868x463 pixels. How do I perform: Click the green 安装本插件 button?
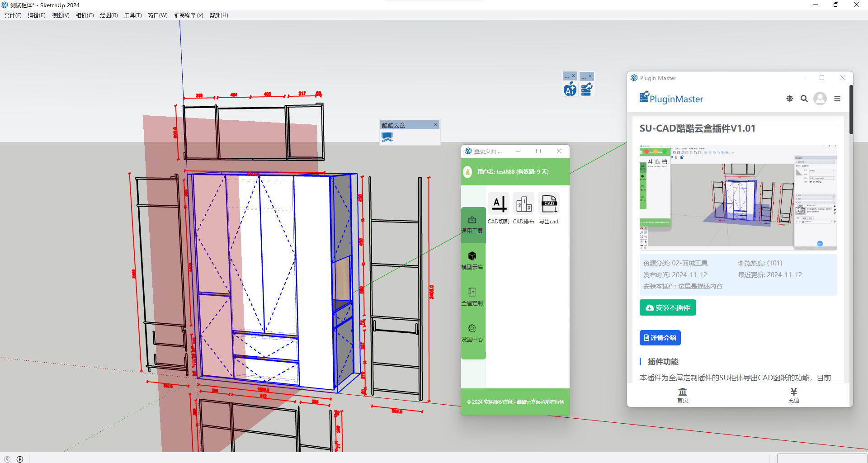point(668,307)
